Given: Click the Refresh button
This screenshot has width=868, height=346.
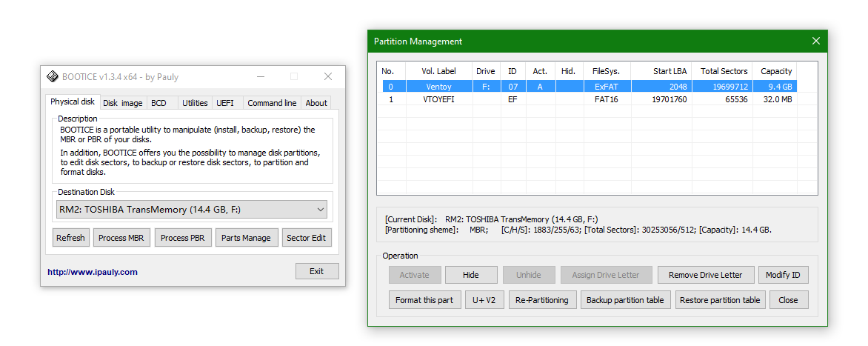Looking at the screenshot, I should [x=71, y=238].
